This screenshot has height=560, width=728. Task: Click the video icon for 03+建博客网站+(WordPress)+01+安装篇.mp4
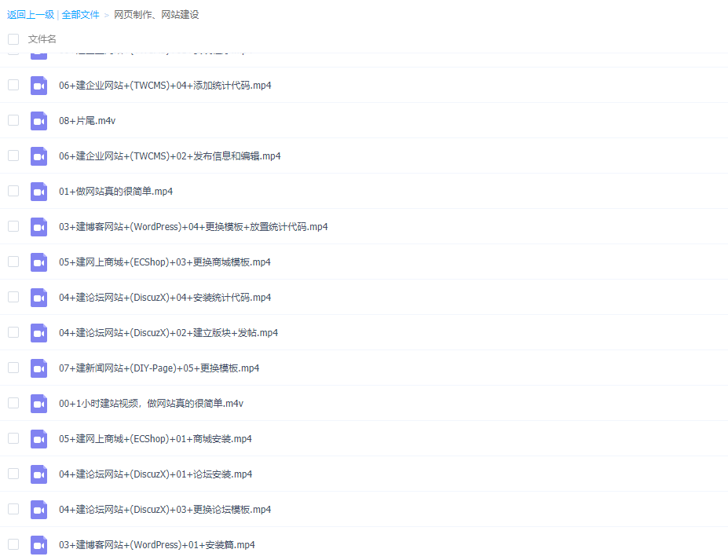(38, 544)
